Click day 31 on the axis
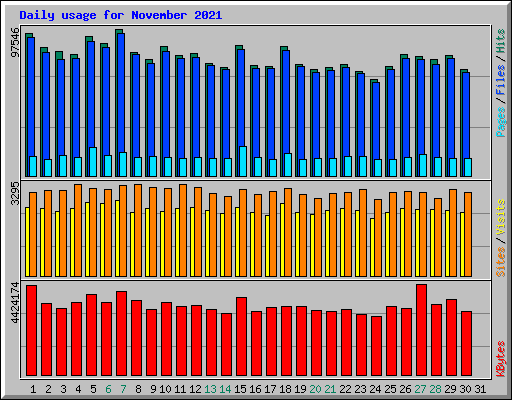512x400 pixels. (480, 389)
